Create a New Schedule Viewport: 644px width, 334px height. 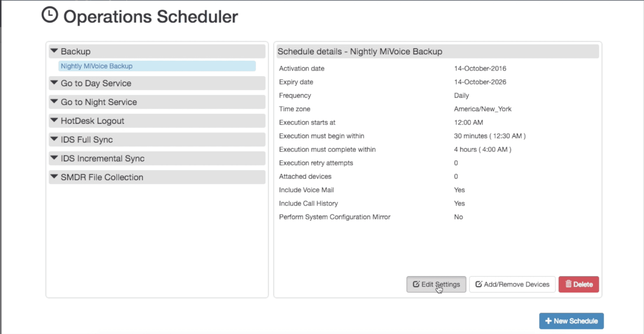tap(571, 321)
